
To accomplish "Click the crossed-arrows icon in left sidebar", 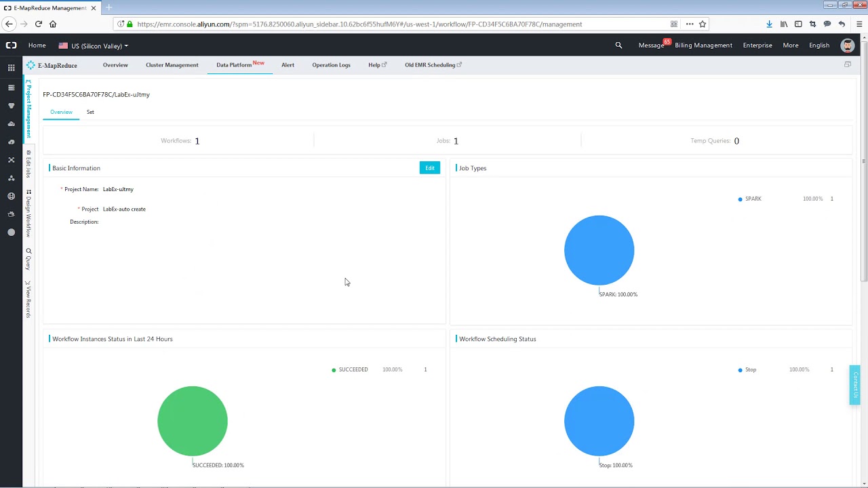I will (x=11, y=160).
